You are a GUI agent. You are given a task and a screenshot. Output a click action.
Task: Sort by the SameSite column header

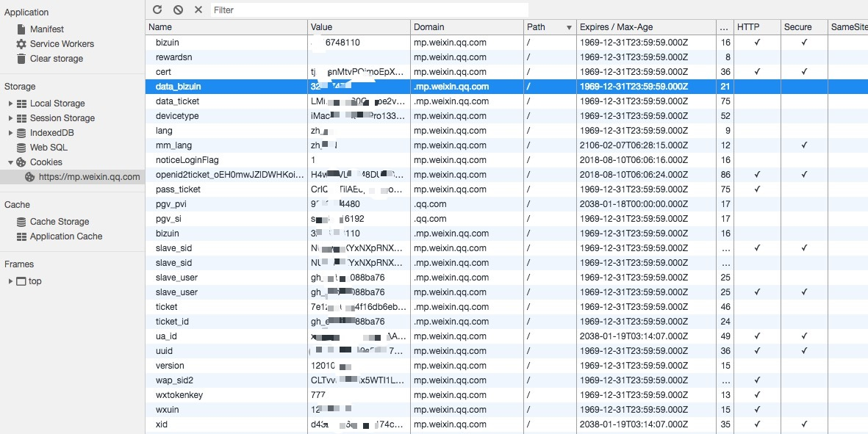point(847,27)
